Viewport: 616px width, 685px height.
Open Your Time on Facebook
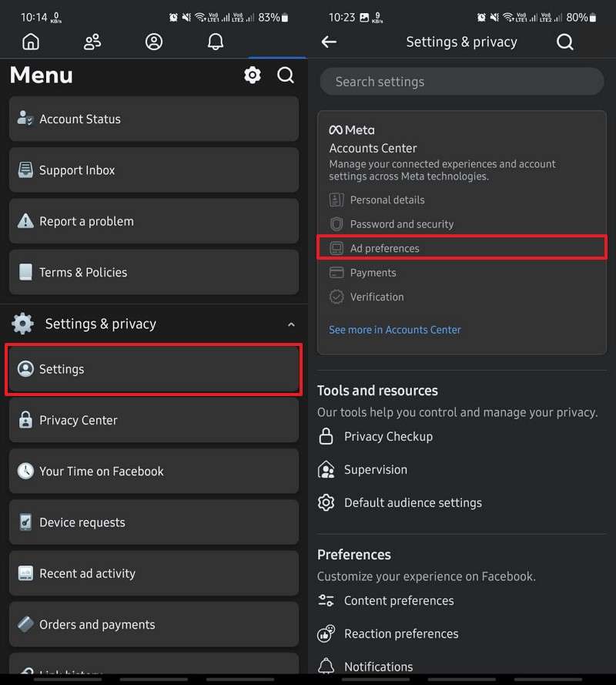154,471
